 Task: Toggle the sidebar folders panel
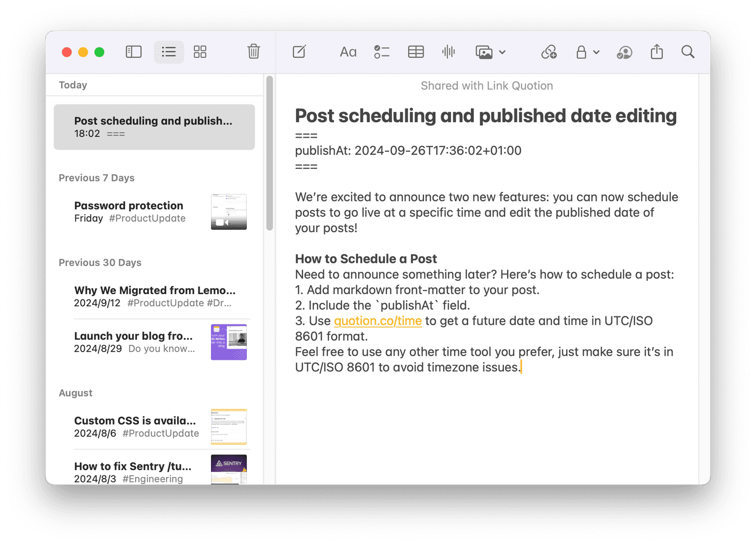coord(133,52)
